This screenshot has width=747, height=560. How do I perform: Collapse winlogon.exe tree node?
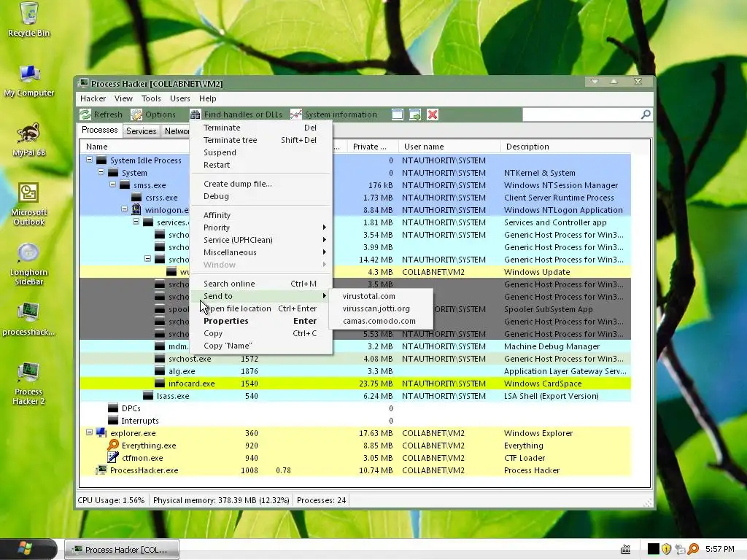[124, 209]
